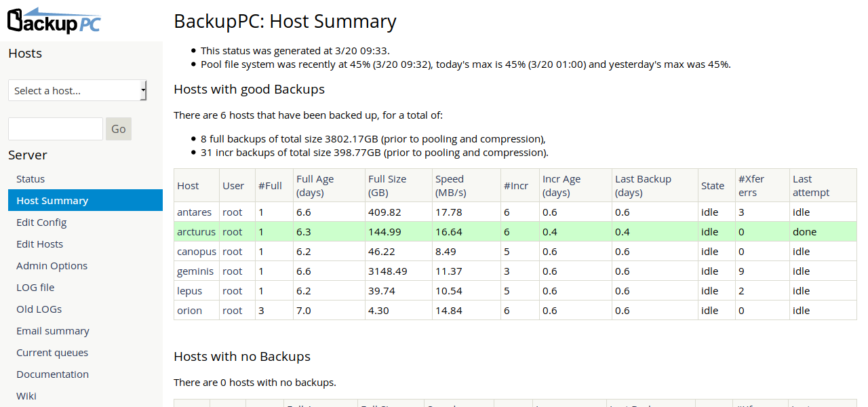This screenshot has width=868, height=407.
Task: Open the server Status page
Action: [x=30, y=178]
